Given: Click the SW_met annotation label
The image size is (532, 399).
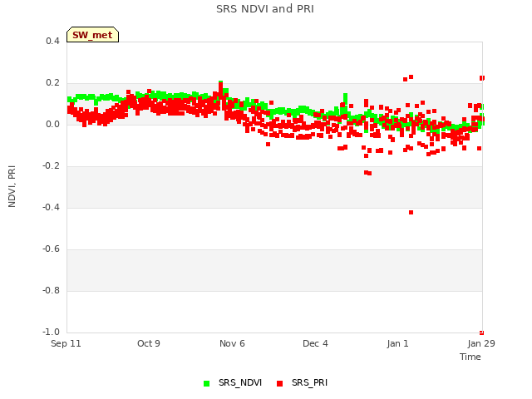Looking at the screenshot, I should [92, 35].
